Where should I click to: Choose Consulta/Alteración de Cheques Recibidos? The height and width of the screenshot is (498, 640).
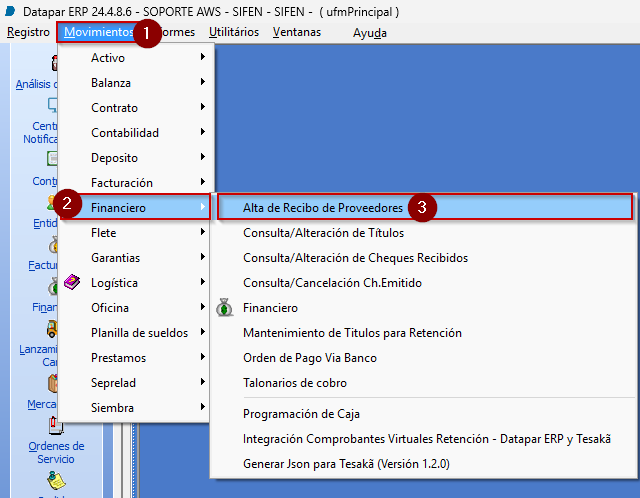click(424, 258)
